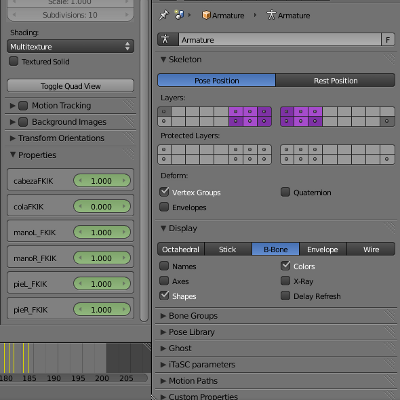
Task: Uncheck the Vertex Groups deform option
Action: click(x=164, y=192)
